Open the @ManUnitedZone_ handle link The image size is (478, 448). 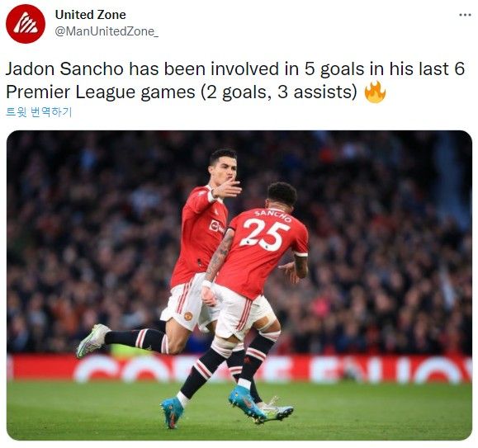(106, 31)
